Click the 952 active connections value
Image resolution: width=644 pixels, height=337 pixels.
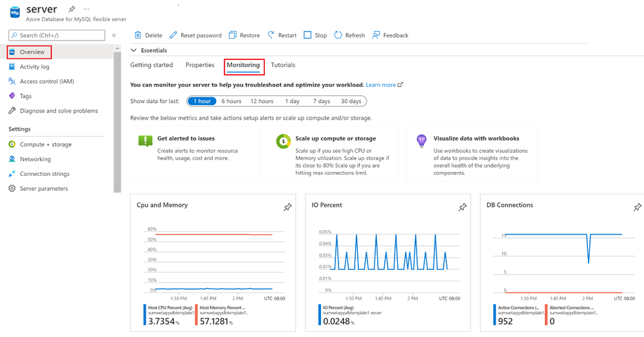505,322
